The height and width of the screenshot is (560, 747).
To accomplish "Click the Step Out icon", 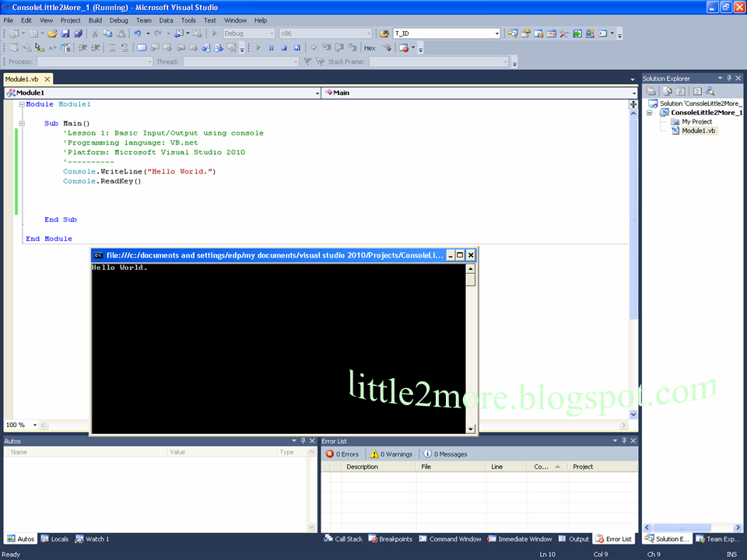I will 352,47.
